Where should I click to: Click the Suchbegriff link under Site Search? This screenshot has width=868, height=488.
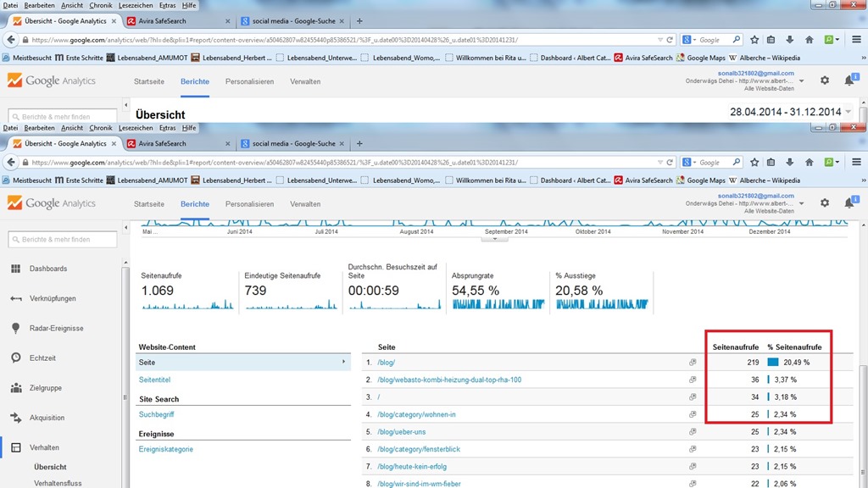pyautogui.click(x=155, y=414)
